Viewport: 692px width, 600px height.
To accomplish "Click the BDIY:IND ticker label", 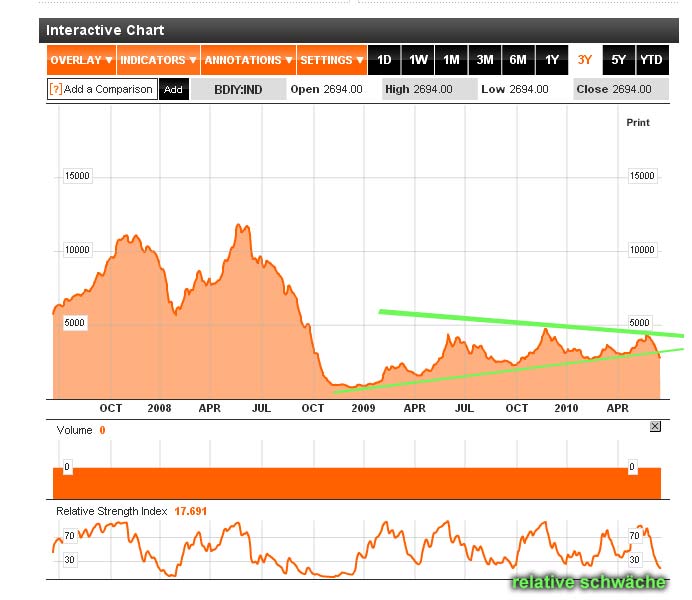I will pyautogui.click(x=238, y=90).
